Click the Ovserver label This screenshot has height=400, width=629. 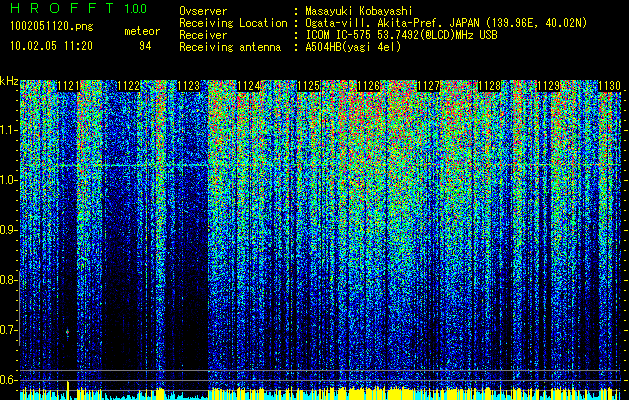pyautogui.click(x=203, y=11)
